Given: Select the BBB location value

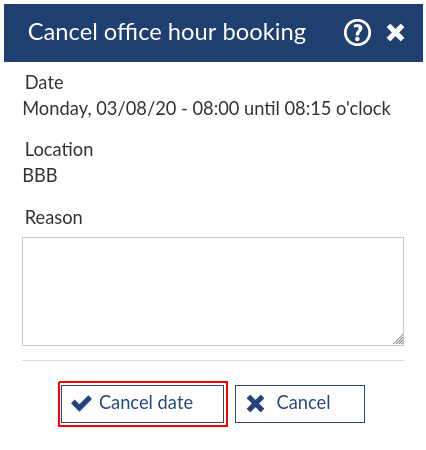Looking at the screenshot, I should [x=40, y=175].
